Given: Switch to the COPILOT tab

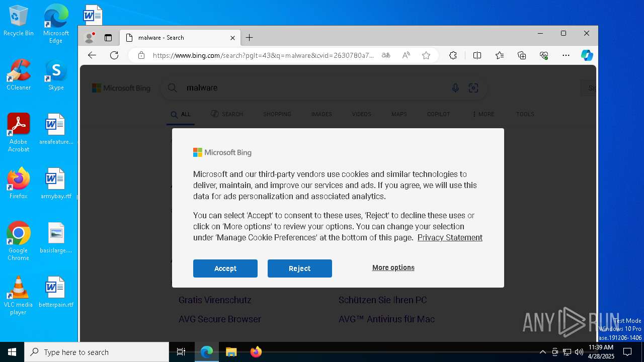Looking at the screenshot, I should tap(439, 114).
